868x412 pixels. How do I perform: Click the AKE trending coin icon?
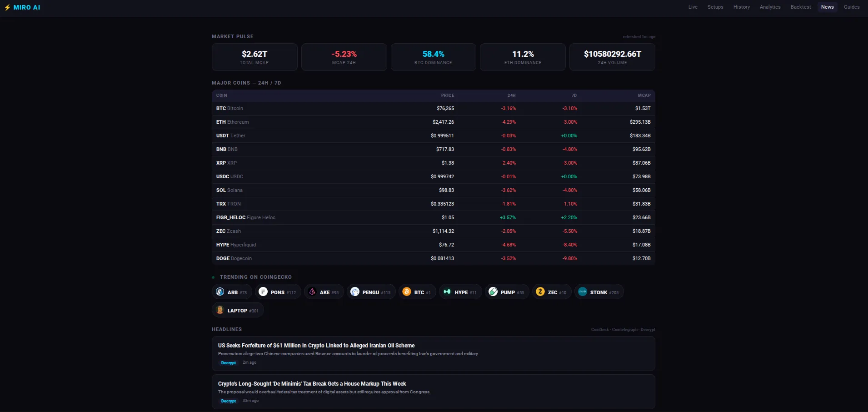pos(312,292)
